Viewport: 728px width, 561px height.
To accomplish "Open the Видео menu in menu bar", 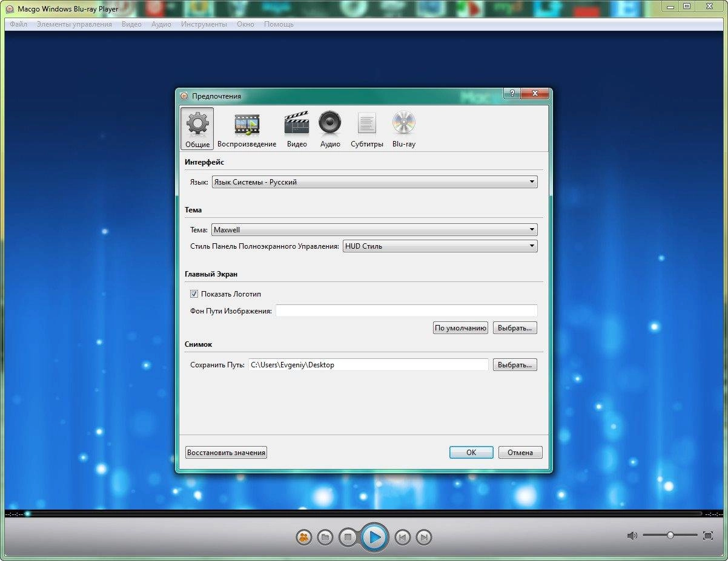I will pos(131,24).
